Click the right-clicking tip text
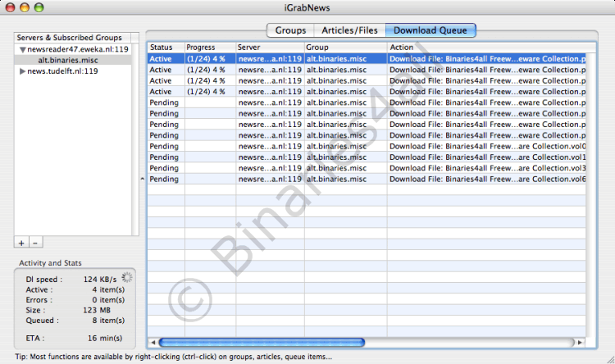Viewport: 615px width, 364px height. 173,357
